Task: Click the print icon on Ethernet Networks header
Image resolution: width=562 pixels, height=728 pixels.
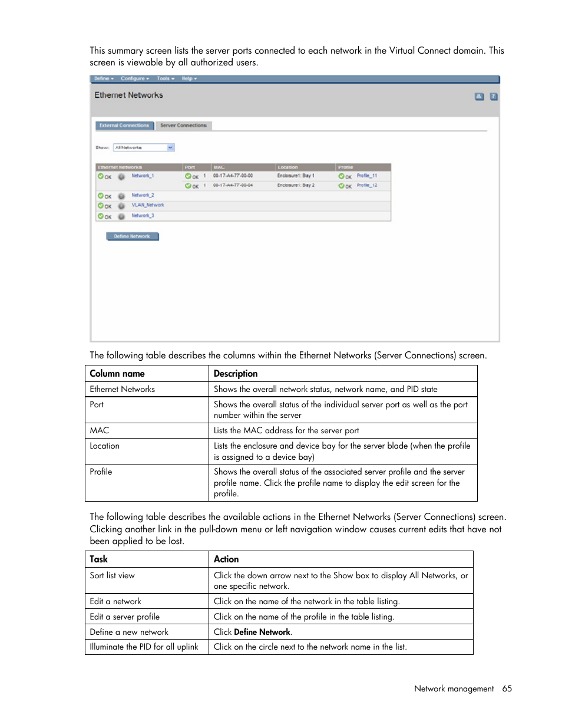Action: (480, 97)
